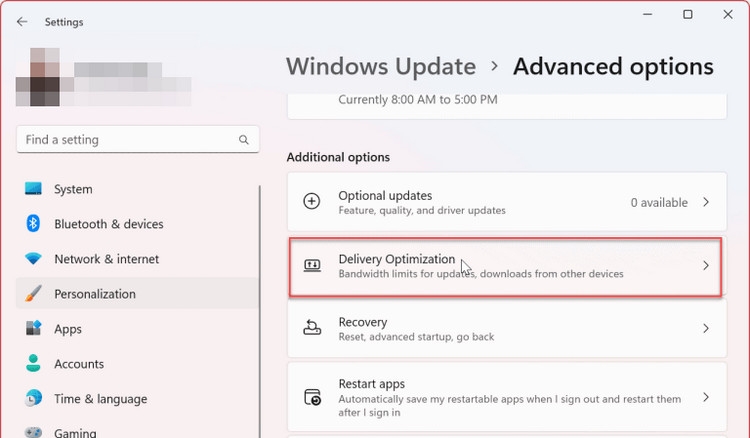Image resolution: width=750 pixels, height=438 pixels.
Task: Open Delivery Optimization via its chevron
Action: click(x=706, y=265)
